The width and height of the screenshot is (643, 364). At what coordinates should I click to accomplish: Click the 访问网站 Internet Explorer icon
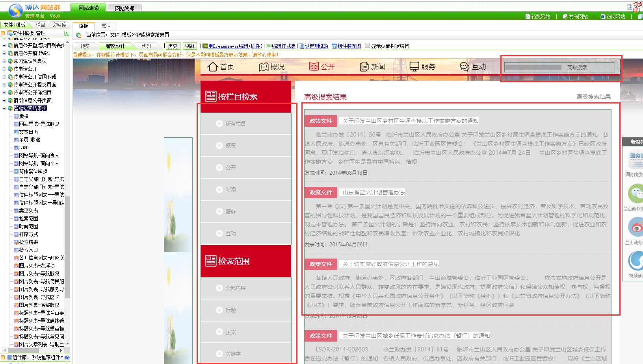click(602, 17)
